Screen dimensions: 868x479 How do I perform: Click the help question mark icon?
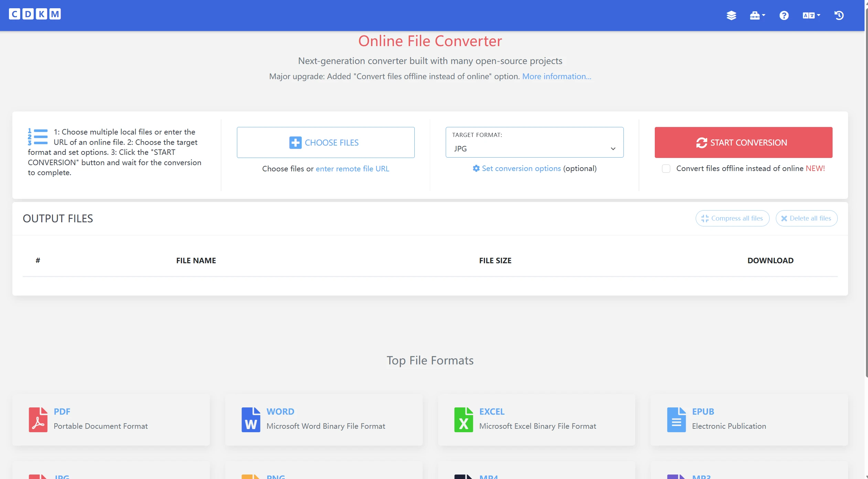(x=784, y=15)
